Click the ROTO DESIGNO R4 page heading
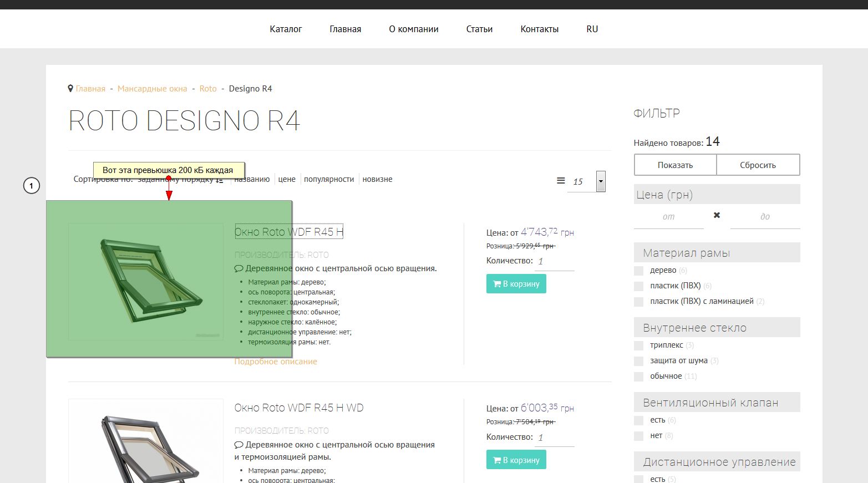Viewport: 868px width, 483px height. [x=184, y=121]
